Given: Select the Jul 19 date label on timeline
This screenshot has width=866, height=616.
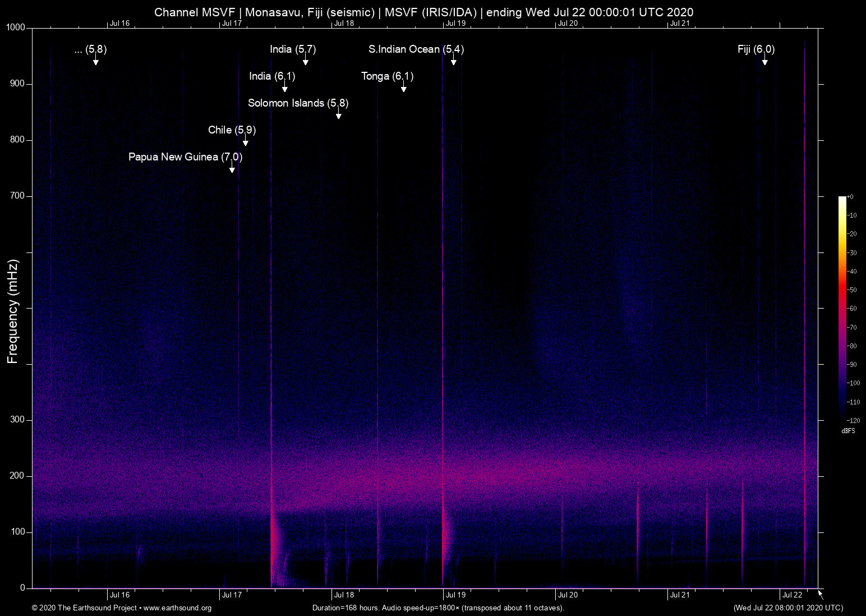Looking at the screenshot, I should [x=455, y=595].
